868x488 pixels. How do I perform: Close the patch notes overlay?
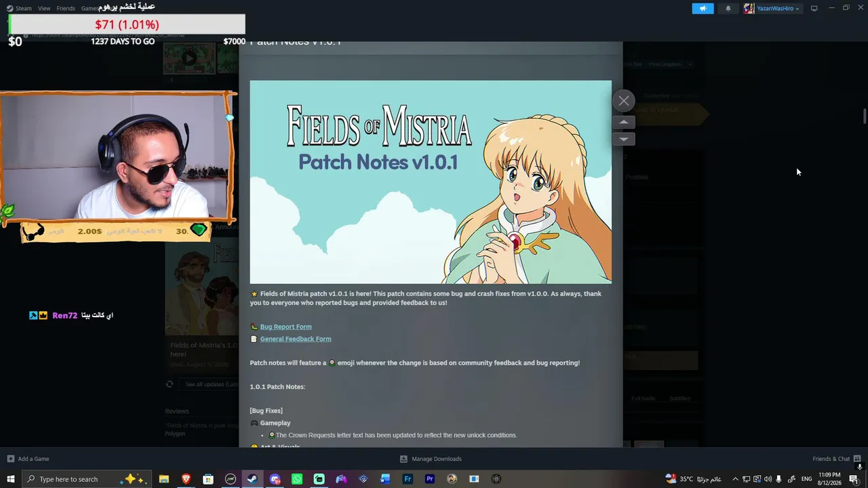tap(624, 101)
